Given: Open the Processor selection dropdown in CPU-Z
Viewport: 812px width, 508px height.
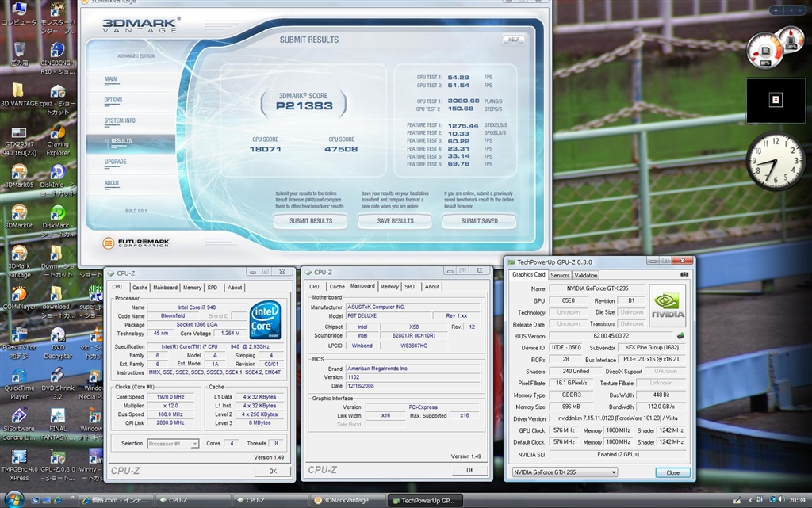Looking at the screenshot, I should [173, 444].
